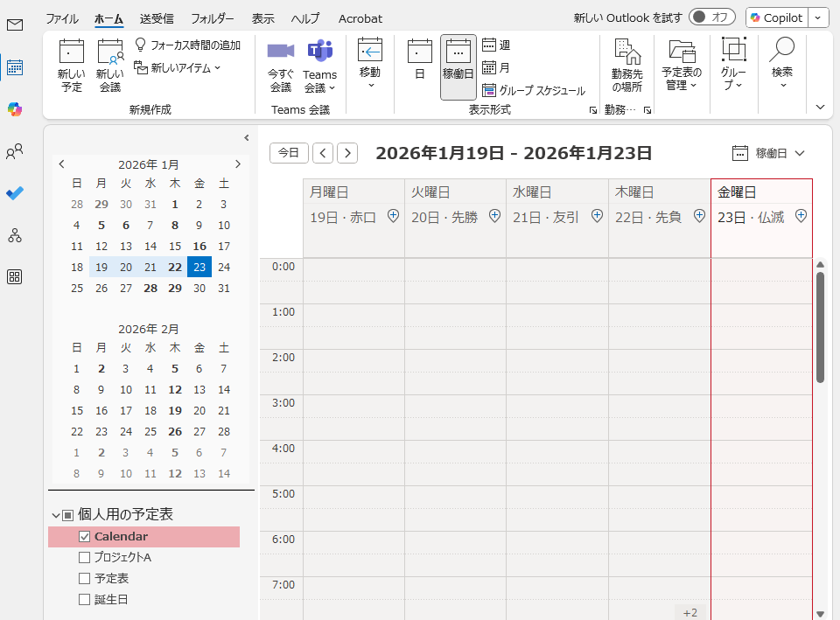Create a new appointment with 新しい予定
840x620 pixels.
pyautogui.click(x=70, y=66)
